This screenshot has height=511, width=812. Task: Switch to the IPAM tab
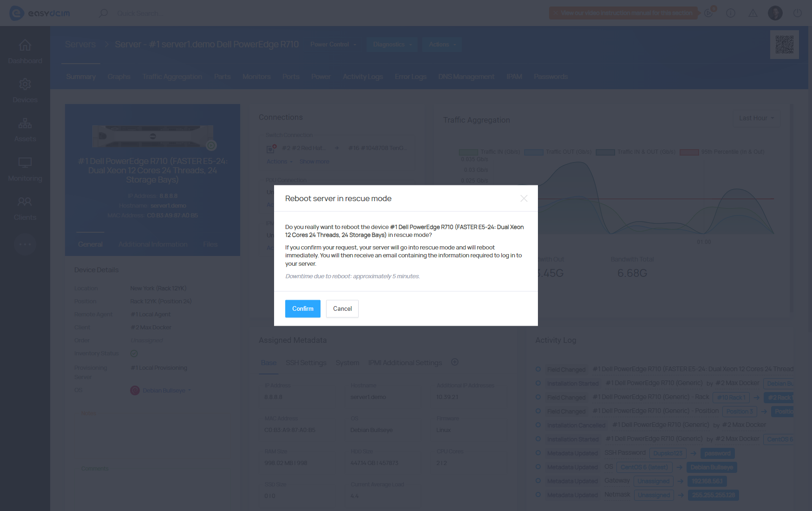click(x=514, y=77)
